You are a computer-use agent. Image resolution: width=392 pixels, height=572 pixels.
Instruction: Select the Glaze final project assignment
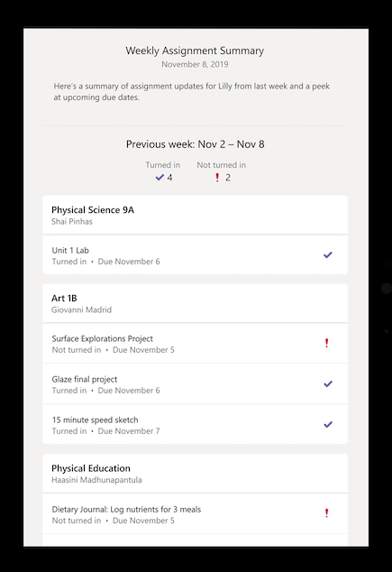coord(196,383)
